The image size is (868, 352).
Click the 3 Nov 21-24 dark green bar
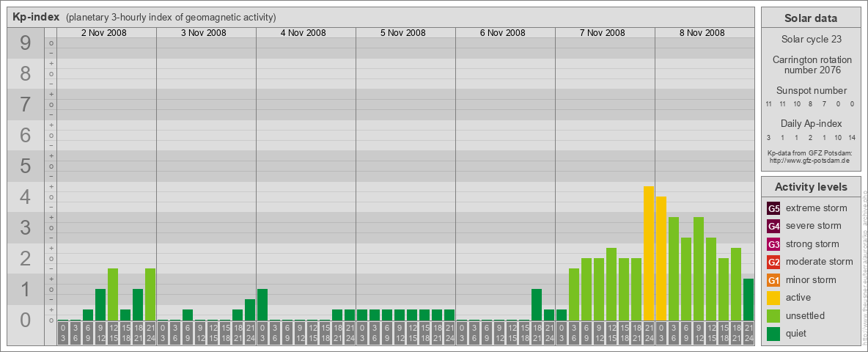(x=250, y=310)
